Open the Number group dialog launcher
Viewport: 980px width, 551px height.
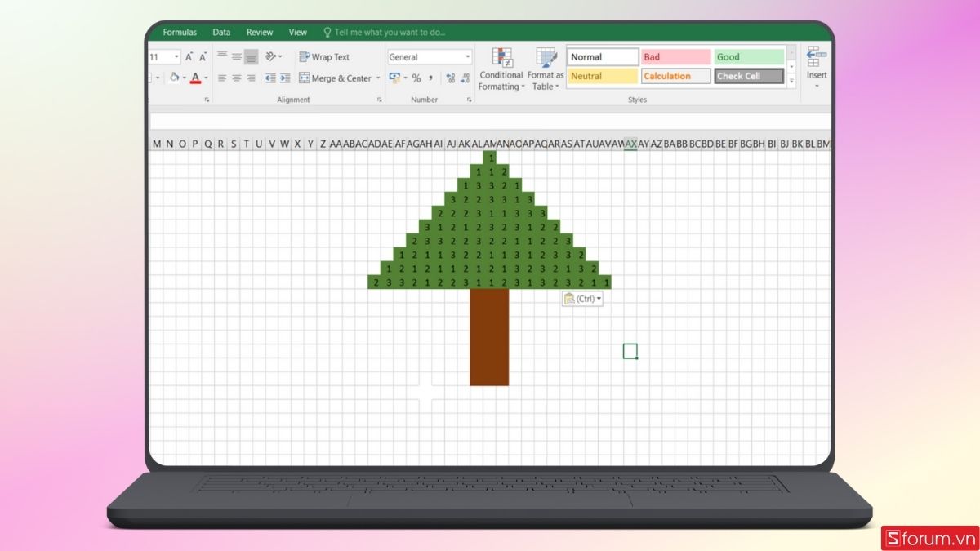[x=470, y=100]
